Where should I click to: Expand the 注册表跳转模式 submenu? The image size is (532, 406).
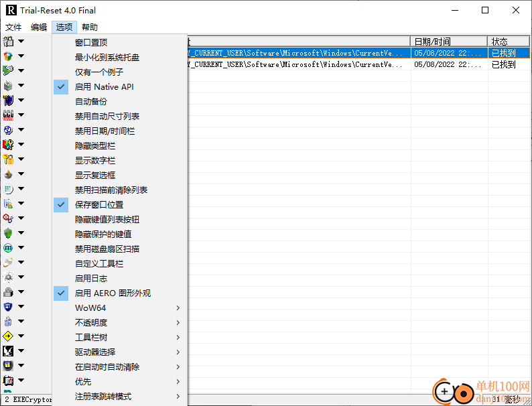tap(120, 397)
